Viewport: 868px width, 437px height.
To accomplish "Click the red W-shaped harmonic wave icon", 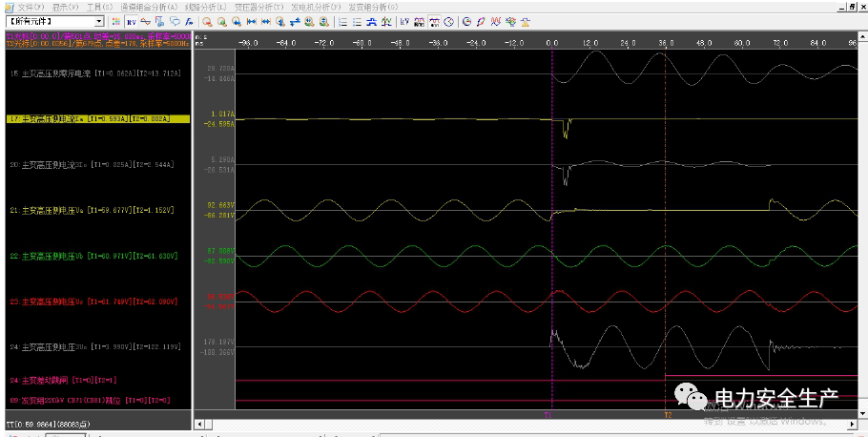I will 495,22.
